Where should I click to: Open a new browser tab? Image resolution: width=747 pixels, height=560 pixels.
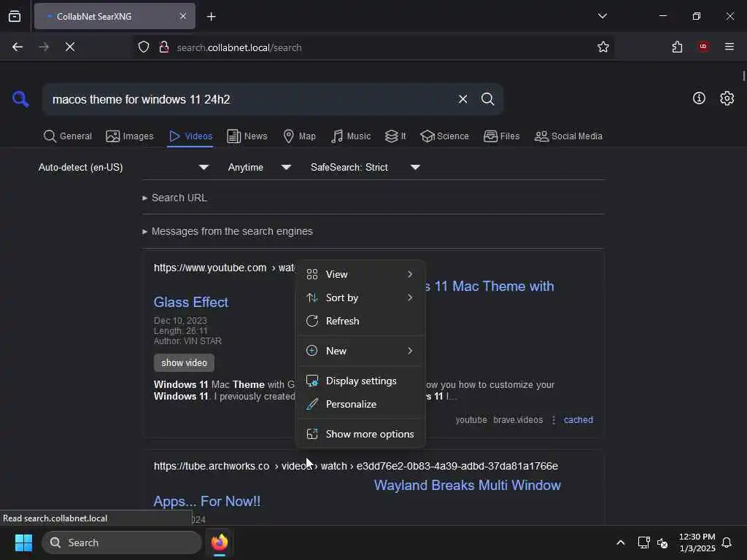[x=211, y=17]
